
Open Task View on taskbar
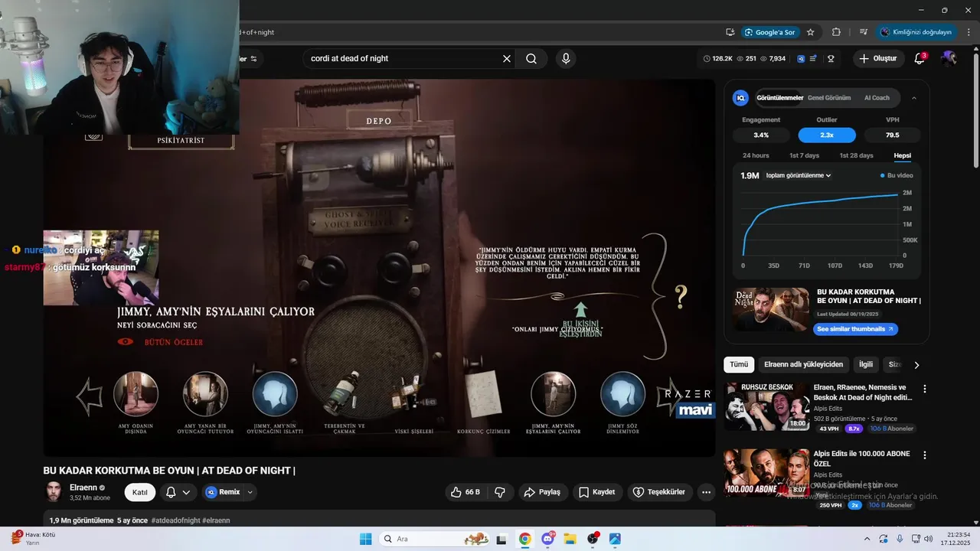(501, 539)
